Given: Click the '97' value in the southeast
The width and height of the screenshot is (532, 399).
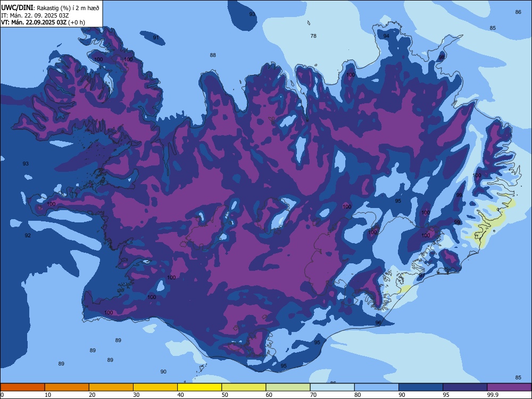Looking at the screenshot, I should 422,276.
